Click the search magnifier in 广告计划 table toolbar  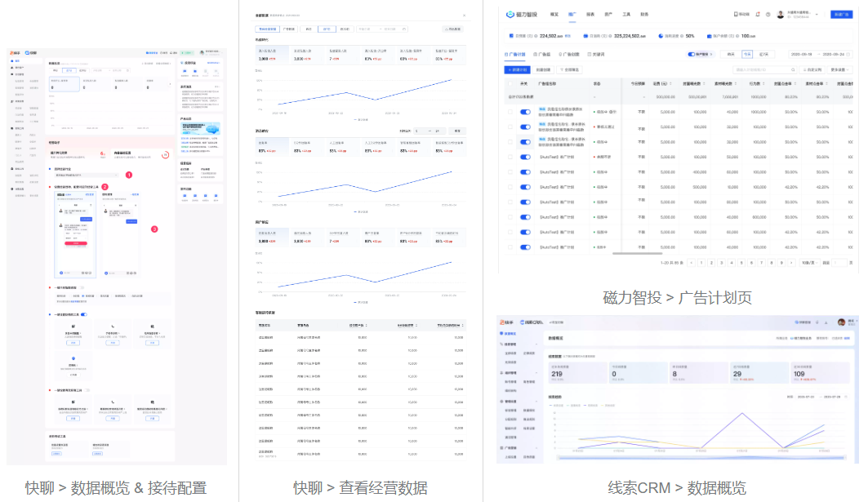coord(793,69)
